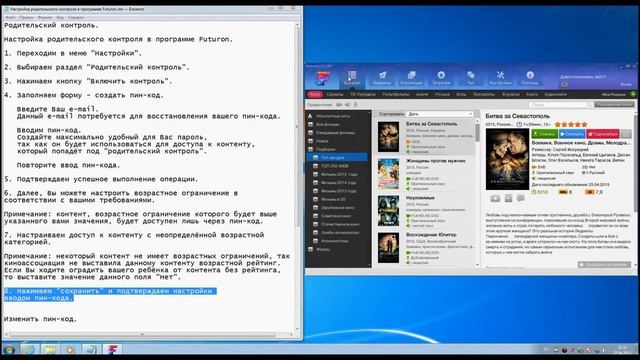
Task: Expand the Жанры sidebar node
Action: [310, 249]
